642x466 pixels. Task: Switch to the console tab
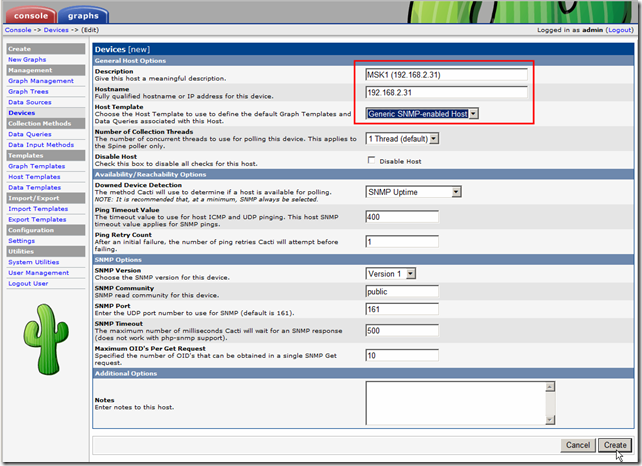[31, 15]
